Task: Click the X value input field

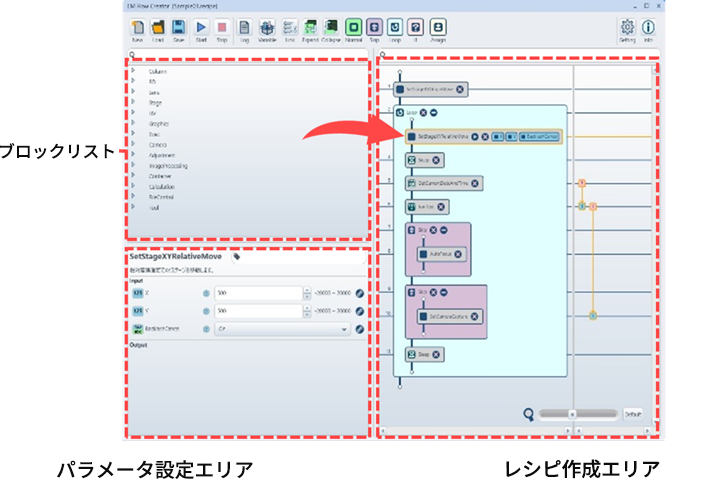Action: tap(255, 294)
